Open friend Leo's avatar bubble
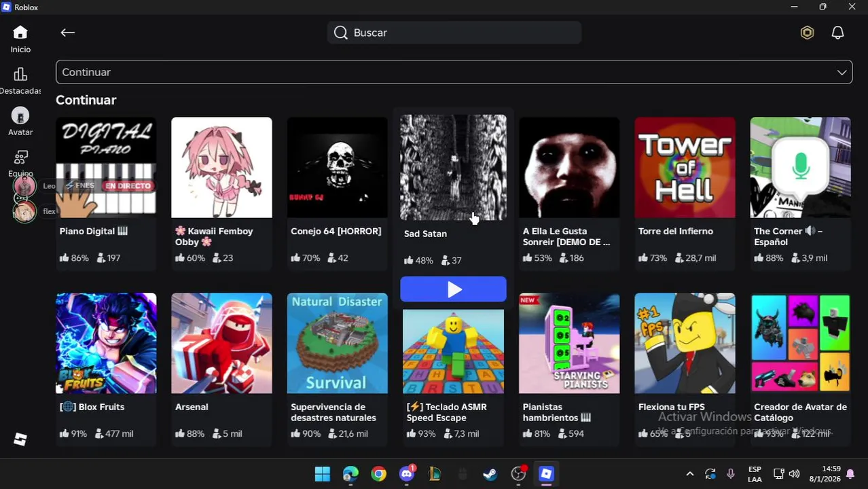868x489 pixels. pos(24,186)
